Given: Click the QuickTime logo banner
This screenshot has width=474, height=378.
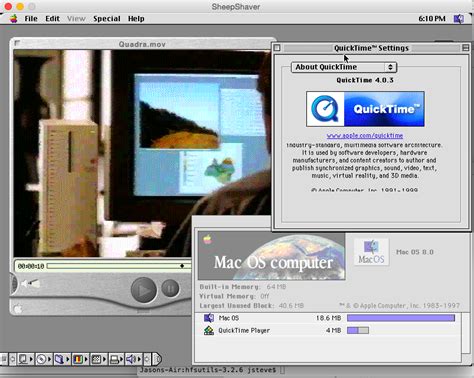Looking at the screenshot, I should click(x=365, y=109).
